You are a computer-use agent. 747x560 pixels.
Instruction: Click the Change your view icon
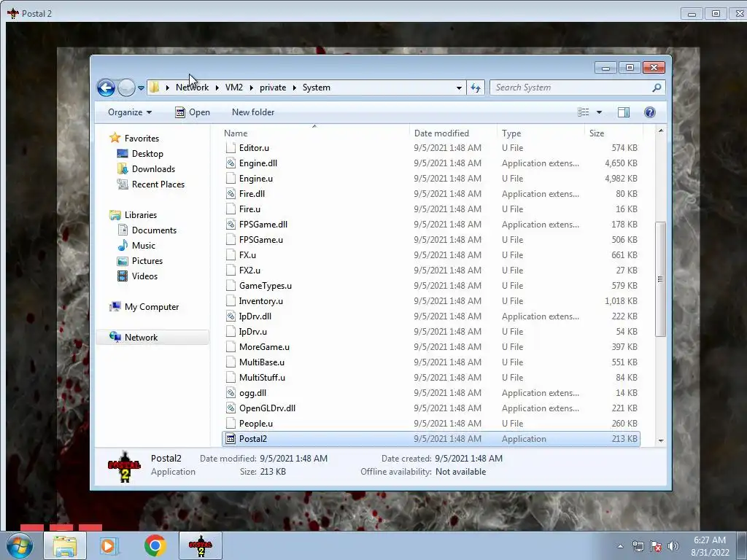point(583,112)
